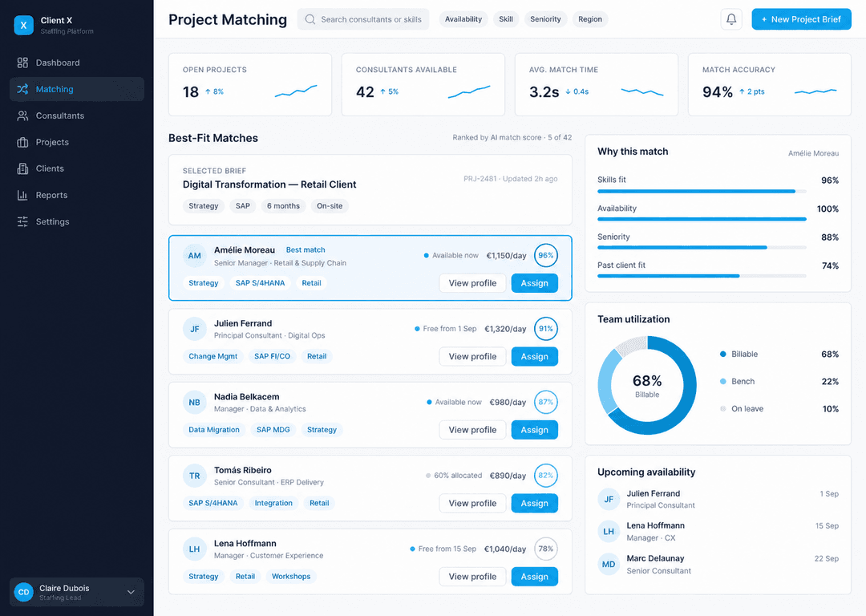Assign Tomás Ribeiro to the brief

click(535, 503)
